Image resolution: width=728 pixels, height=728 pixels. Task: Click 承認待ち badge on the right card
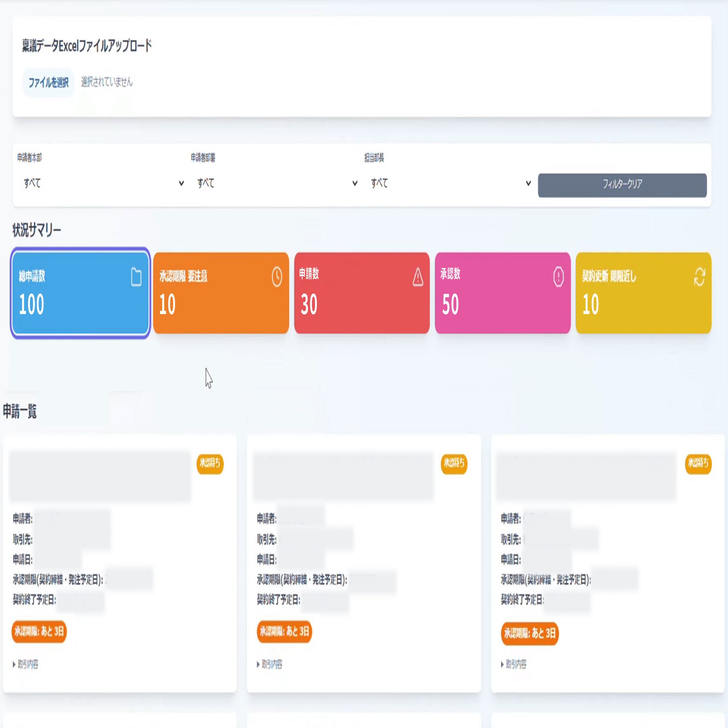698,463
